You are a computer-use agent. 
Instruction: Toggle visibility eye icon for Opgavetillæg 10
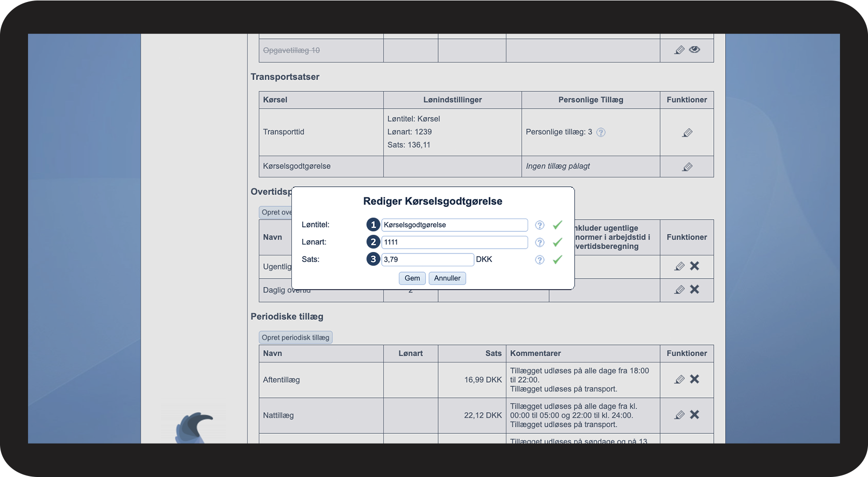(695, 50)
